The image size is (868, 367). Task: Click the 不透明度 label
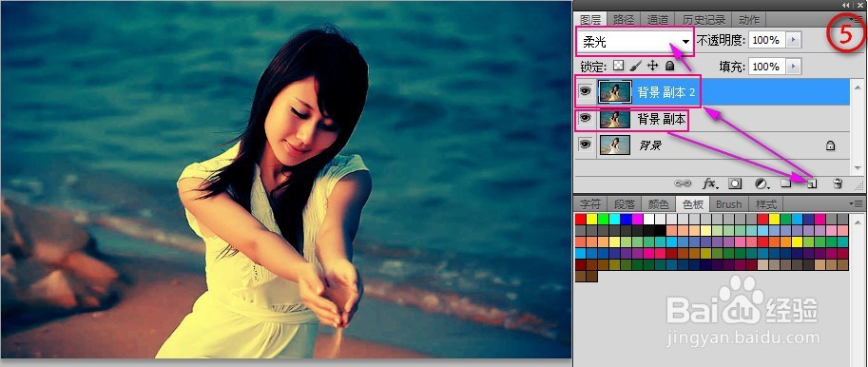click(x=722, y=41)
